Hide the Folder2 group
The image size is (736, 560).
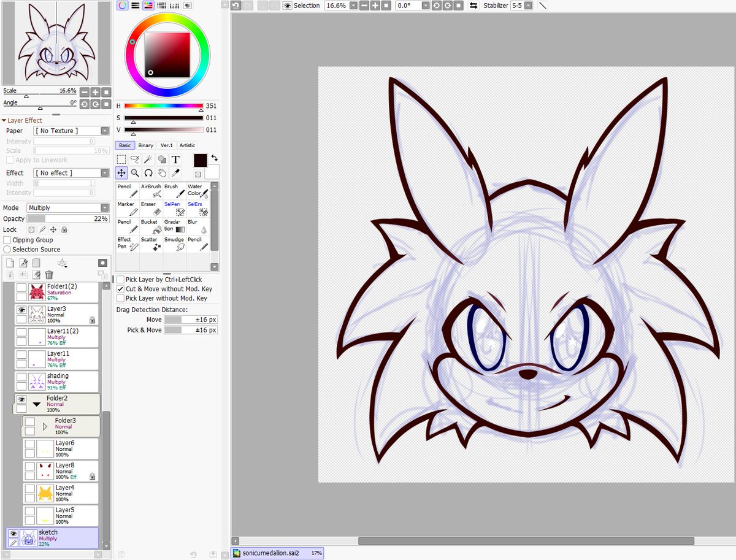(21, 399)
